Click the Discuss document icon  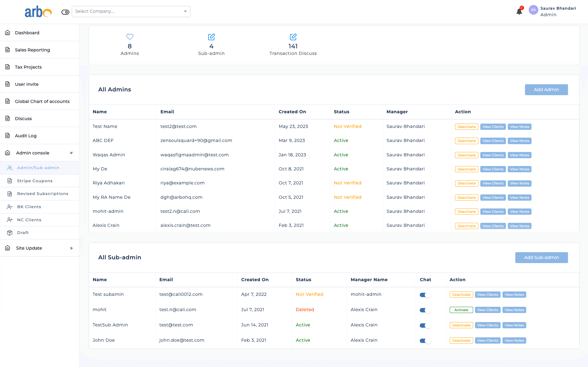8,118
